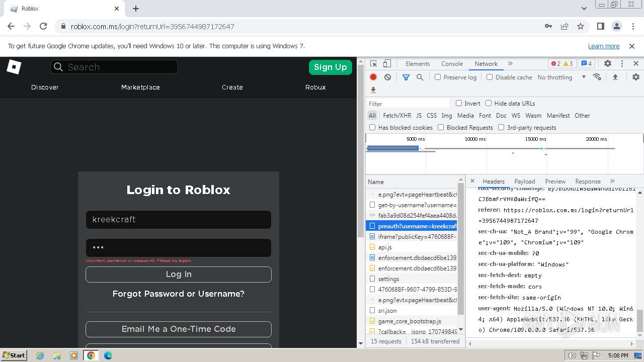Image resolution: width=644 pixels, height=362 pixels.
Task: Open the Marketplace nav link
Action: tap(140, 87)
